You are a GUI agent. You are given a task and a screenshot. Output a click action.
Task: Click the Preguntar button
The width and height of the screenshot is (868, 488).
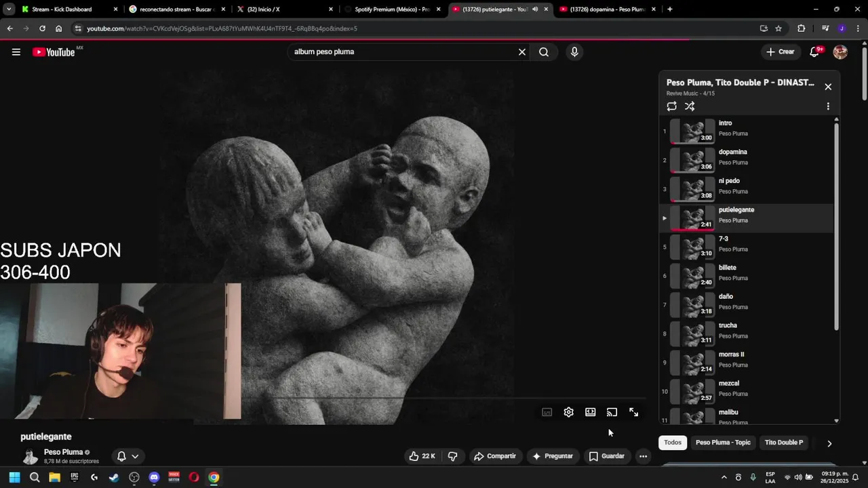tap(553, 456)
